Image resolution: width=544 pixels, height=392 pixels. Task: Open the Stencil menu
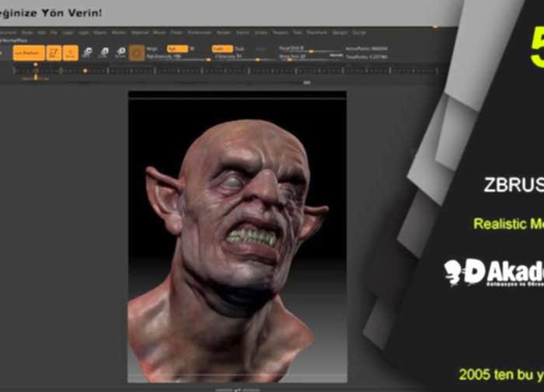tap(242, 33)
